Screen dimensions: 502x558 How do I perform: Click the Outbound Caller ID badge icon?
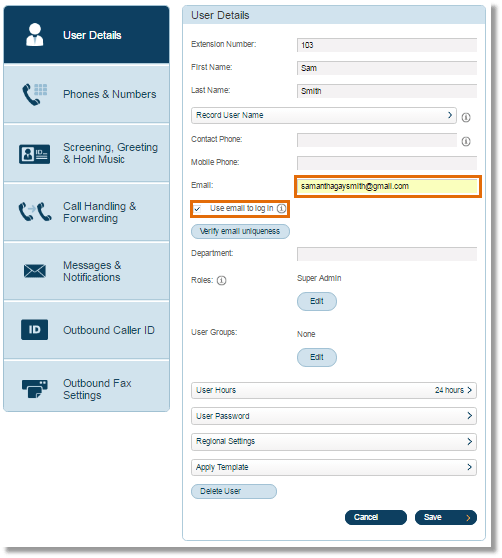click(34, 330)
